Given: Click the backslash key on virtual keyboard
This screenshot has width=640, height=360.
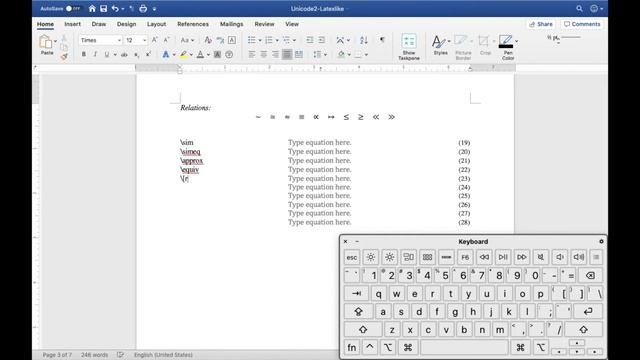Looking at the screenshot, I should click(x=595, y=293).
